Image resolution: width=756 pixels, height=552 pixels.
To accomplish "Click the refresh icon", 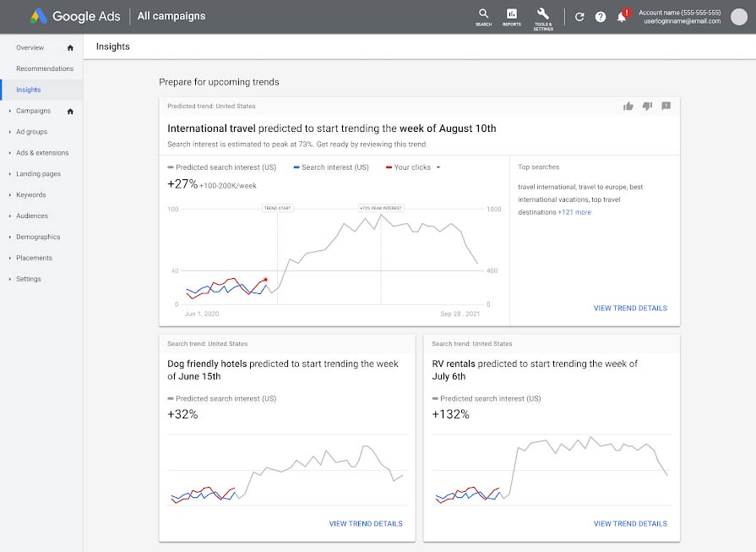I will click(579, 17).
